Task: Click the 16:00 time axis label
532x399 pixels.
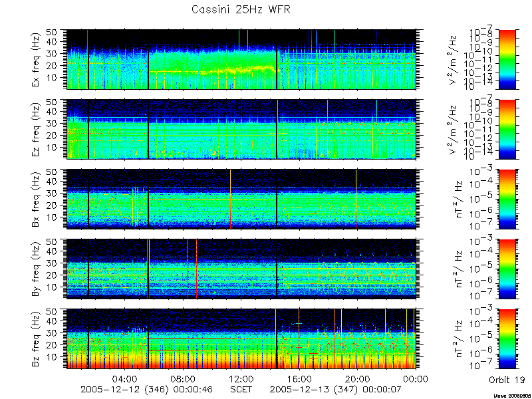Action: (x=299, y=379)
